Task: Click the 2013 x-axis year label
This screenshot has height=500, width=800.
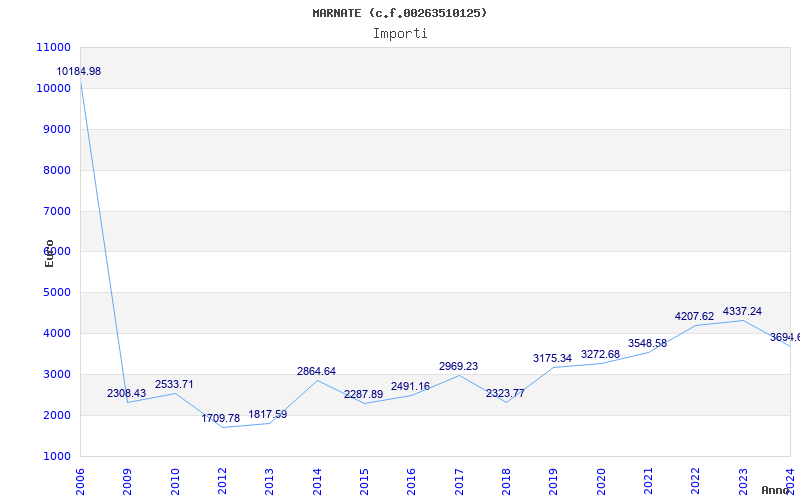Action: click(269, 482)
